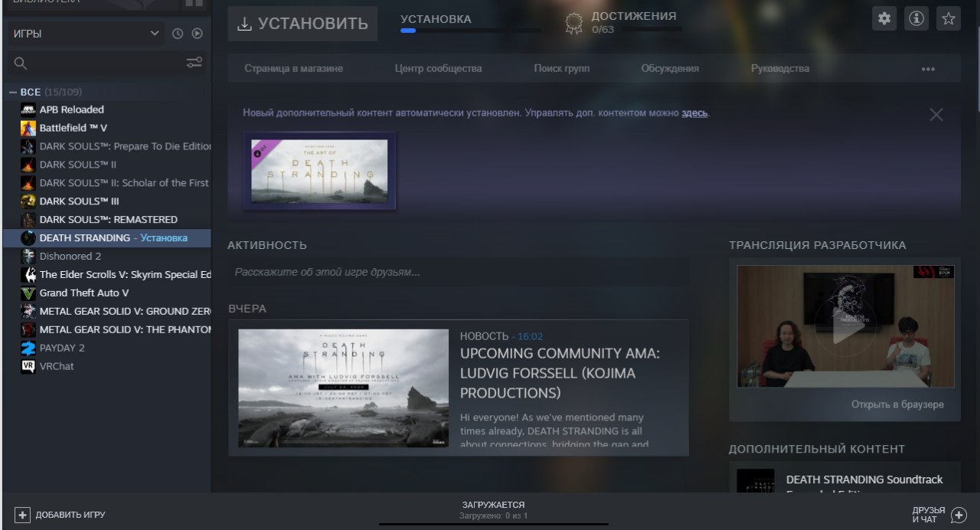Screen dimensions: 980x530
Task: Click the library search input field
Action: (106, 64)
